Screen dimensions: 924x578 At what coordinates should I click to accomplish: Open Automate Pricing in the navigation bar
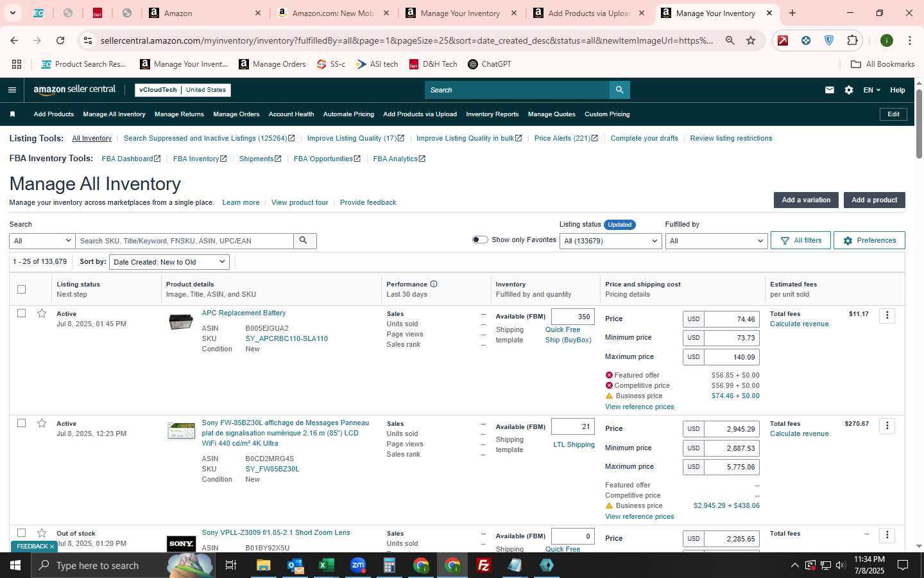(x=348, y=114)
